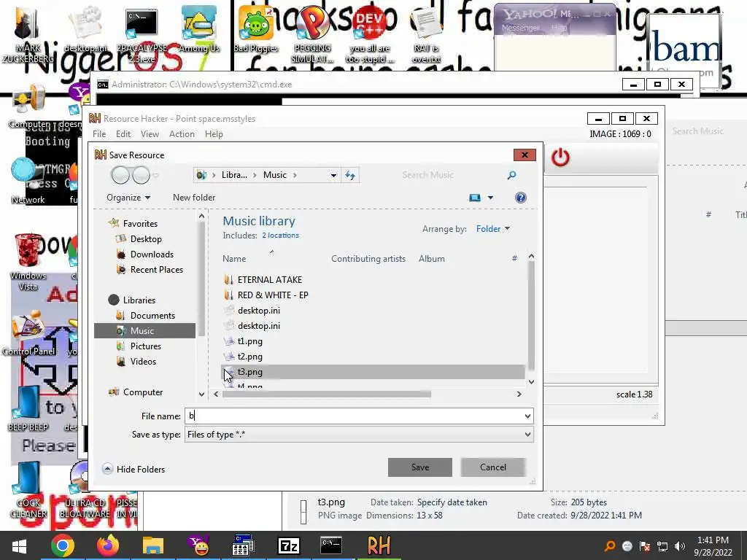Close the Save Resource dialog

pyautogui.click(x=525, y=155)
